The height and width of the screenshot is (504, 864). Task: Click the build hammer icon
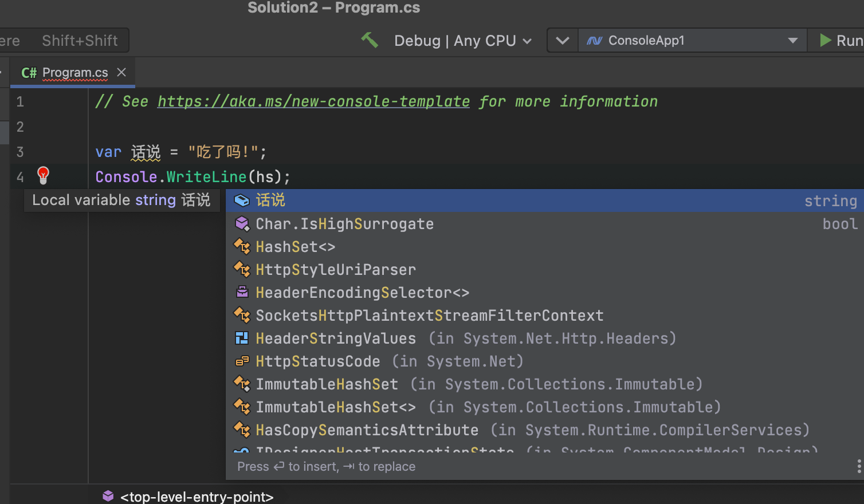click(370, 40)
